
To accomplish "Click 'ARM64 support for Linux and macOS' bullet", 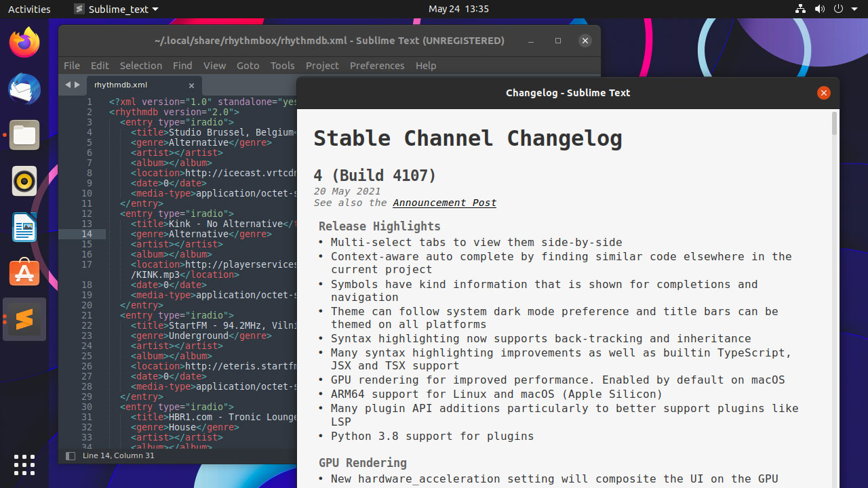I will click(496, 394).
